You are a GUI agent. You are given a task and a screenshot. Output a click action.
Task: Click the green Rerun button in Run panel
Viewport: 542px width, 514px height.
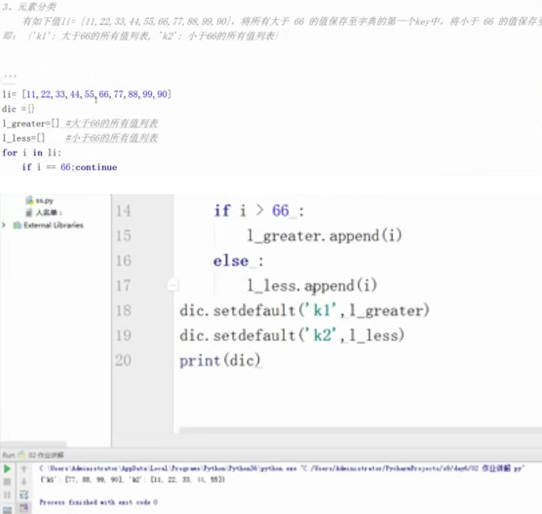7,469
